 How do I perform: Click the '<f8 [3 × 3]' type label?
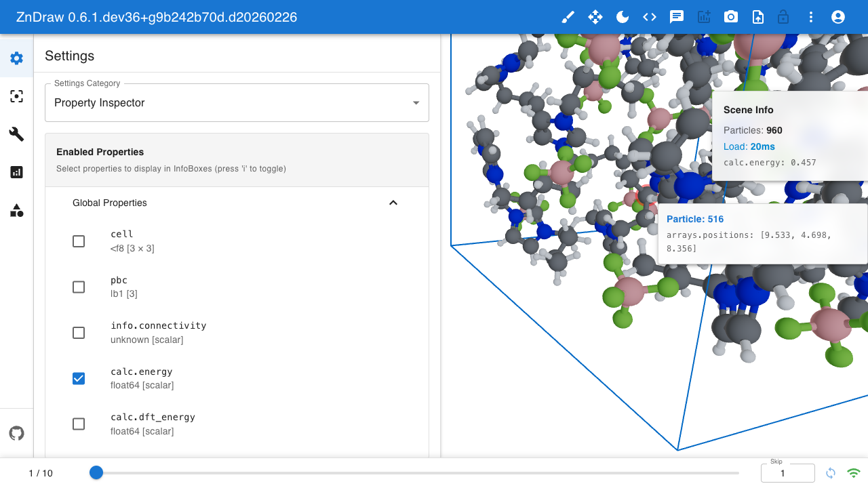132,249
